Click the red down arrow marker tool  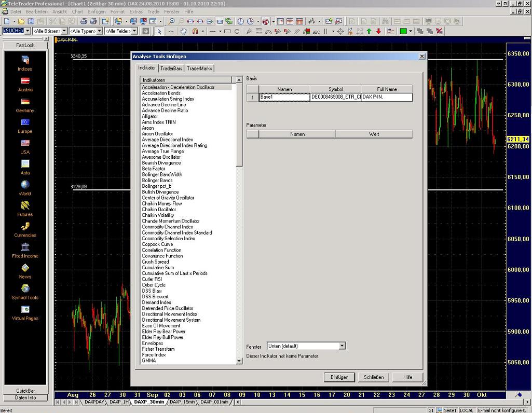(x=379, y=31)
